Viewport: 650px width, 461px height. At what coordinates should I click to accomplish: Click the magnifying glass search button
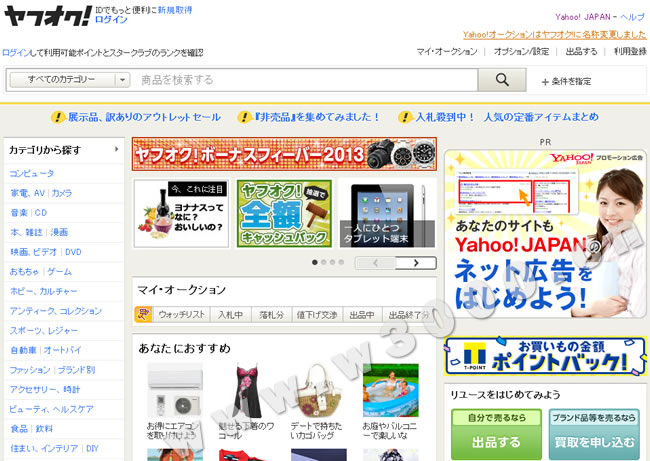[502, 80]
